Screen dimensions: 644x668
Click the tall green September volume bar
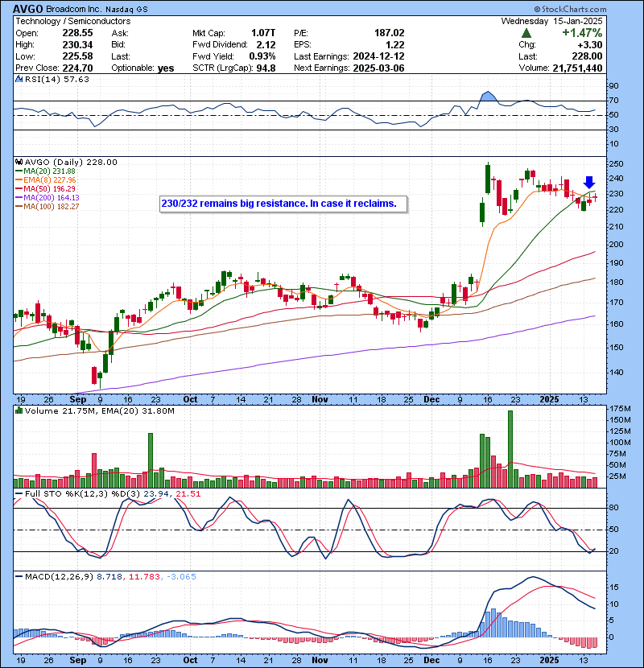(150, 460)
